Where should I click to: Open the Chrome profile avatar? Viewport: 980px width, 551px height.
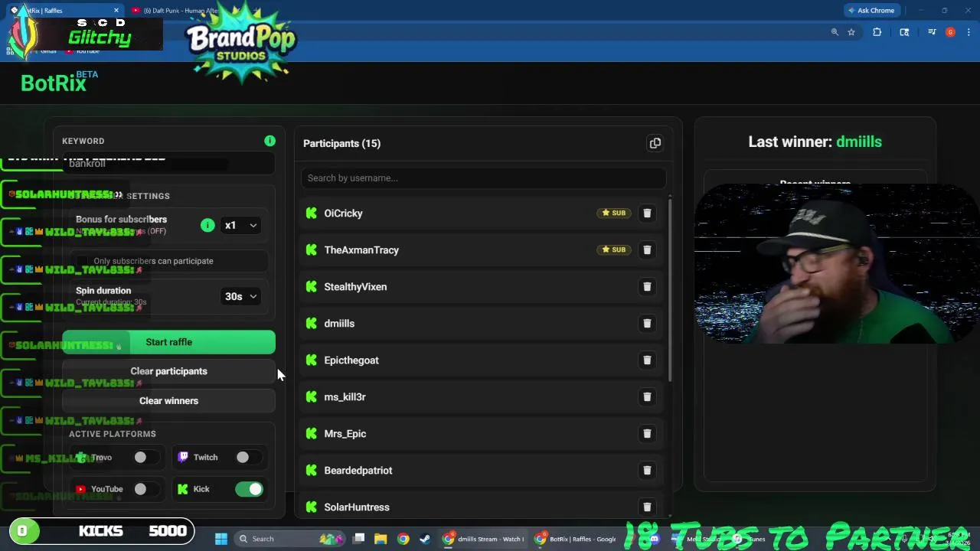pos(950,32)
